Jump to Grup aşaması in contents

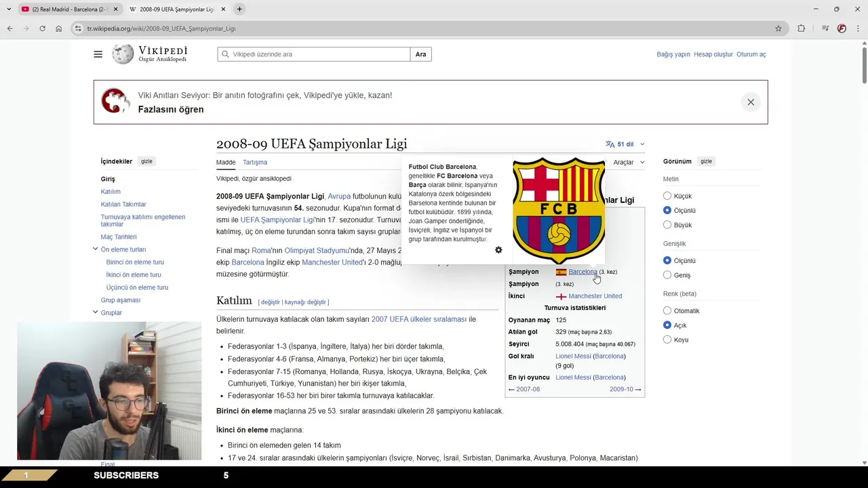coord(121,300)
